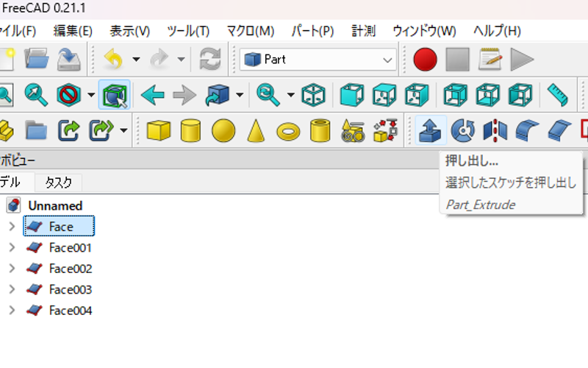Open the Part workbench selector
Viewport: 588px width, 368px height.
pos(318,60)
